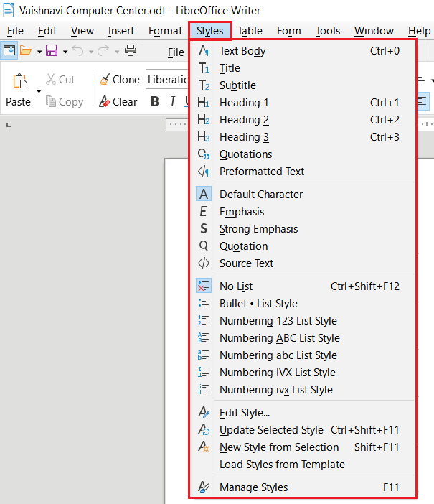The width and height of the screenshot is (434, 504).
Task: Click the Undo arrow icon
Action: (x=77, y=50)
